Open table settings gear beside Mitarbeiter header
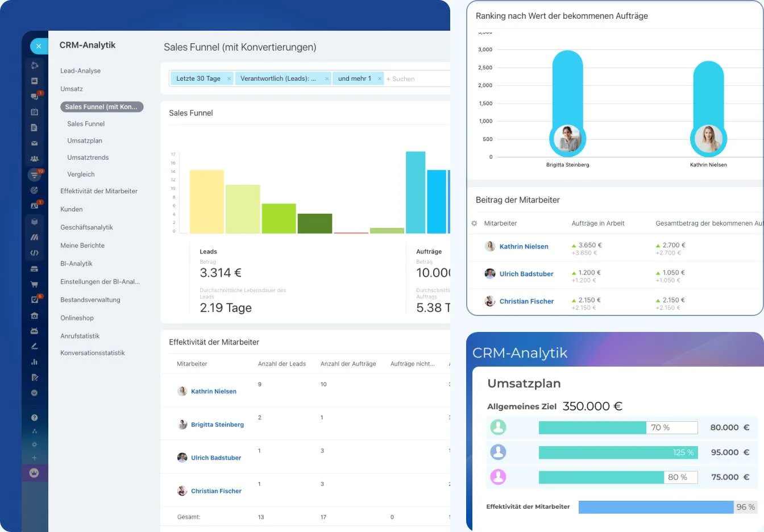The height and width of the screenshot is (532, 764). (474, 223)
